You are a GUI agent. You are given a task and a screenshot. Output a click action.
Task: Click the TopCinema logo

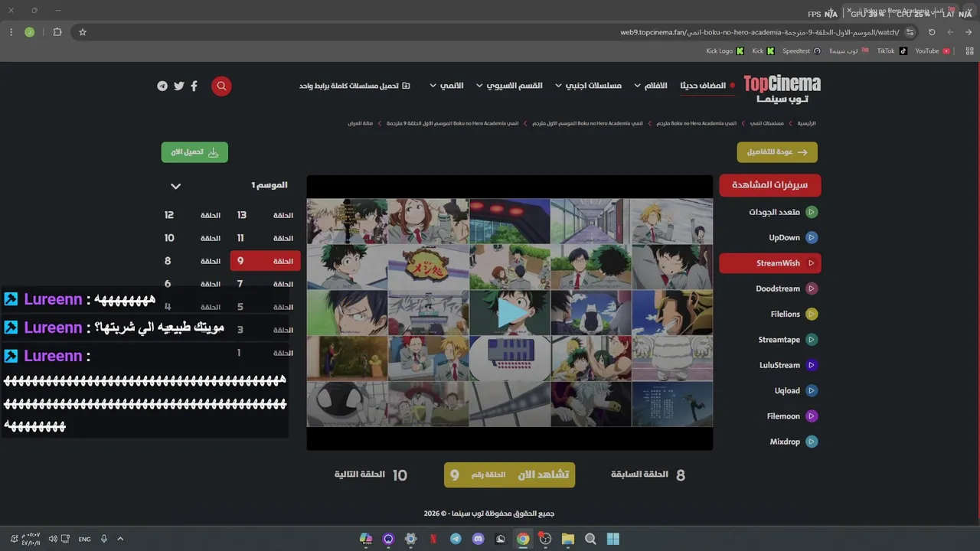point(782,88)
